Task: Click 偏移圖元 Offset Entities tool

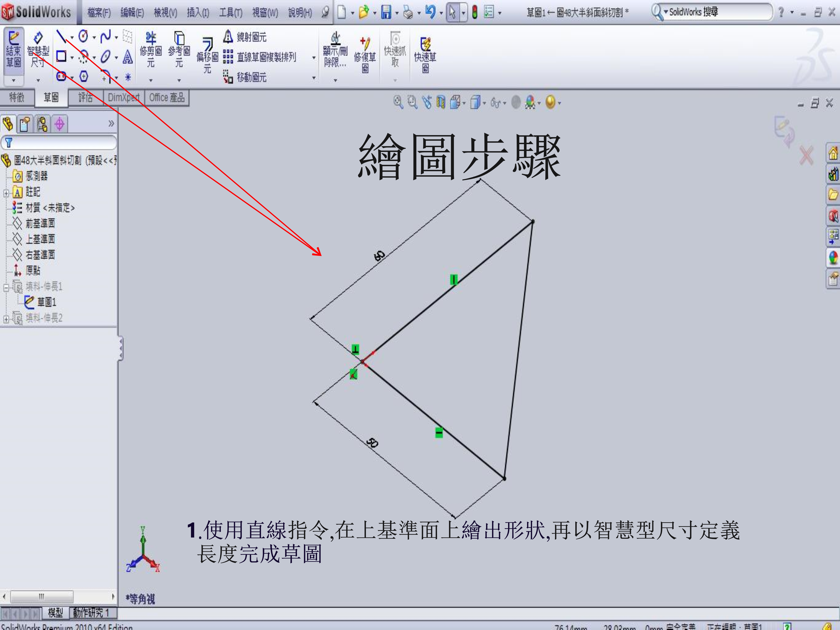Action: [x=207, y=55]
